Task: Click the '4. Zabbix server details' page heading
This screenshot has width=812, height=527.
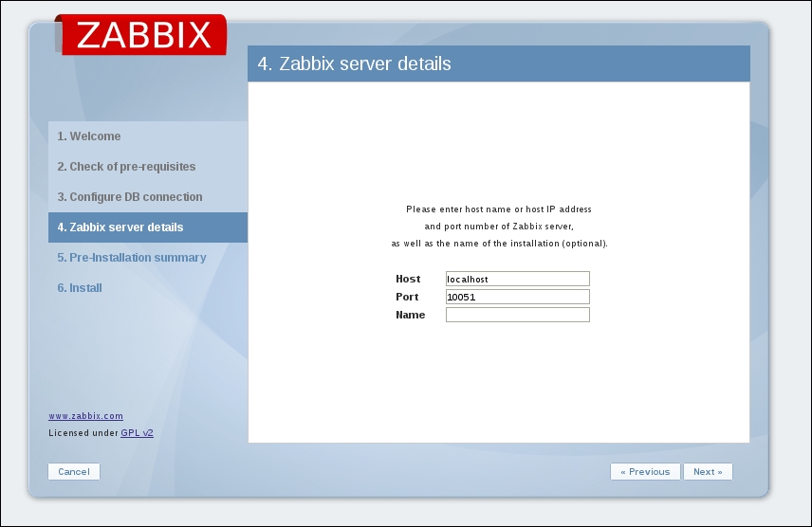Action: 355,64
